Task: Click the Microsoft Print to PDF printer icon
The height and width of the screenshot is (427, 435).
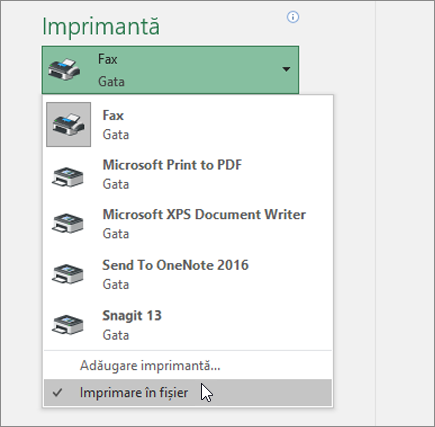Action: tap(68, 176)
